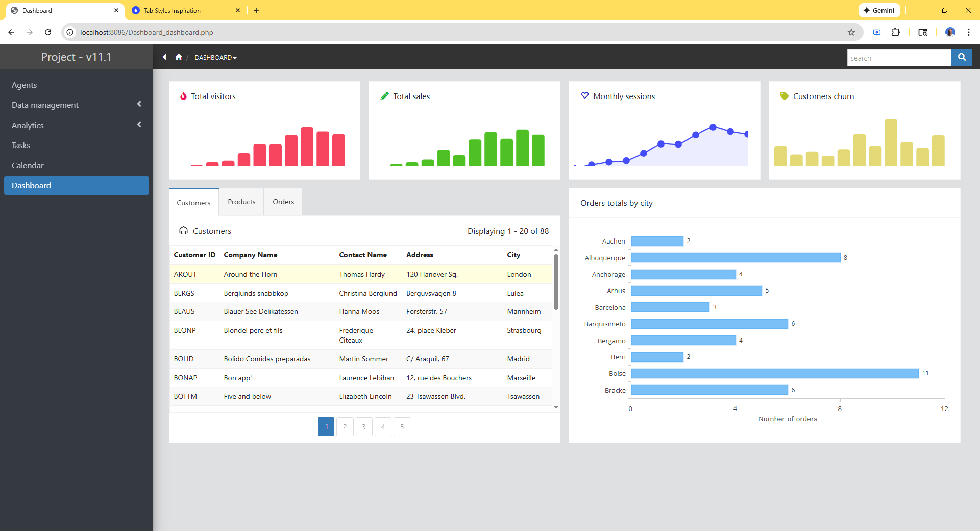Open the Chrome profile avatar
Image resolution: width=980 pixels, height=531 pixels.
(x=950, y=32)
